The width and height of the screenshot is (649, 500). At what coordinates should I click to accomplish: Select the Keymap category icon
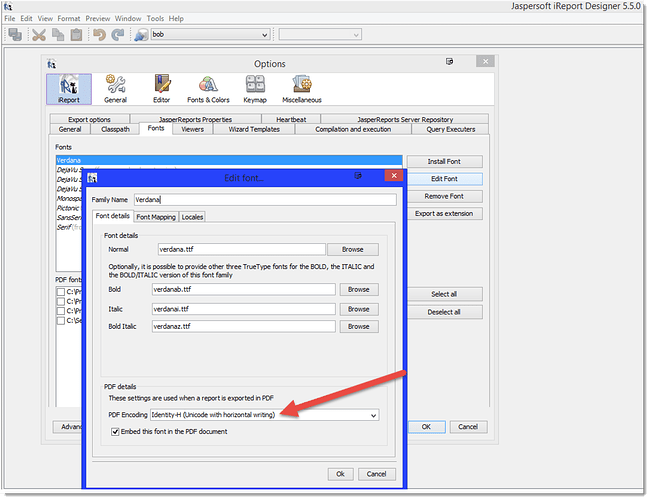[255, 89]
